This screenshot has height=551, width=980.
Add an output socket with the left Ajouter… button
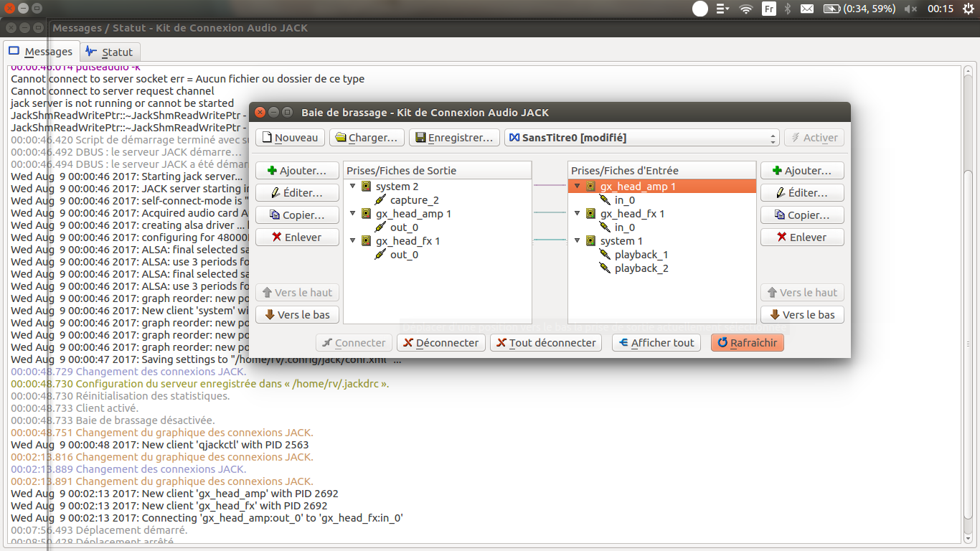pos(298,171)
